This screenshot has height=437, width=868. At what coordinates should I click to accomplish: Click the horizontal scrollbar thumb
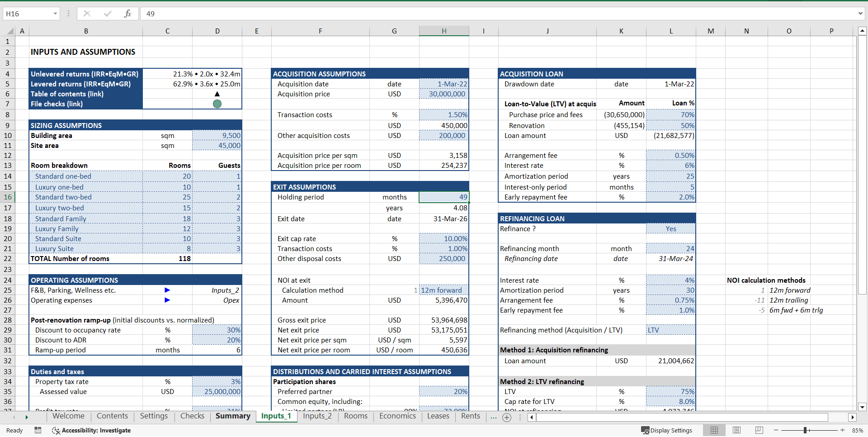coord(682,418)
